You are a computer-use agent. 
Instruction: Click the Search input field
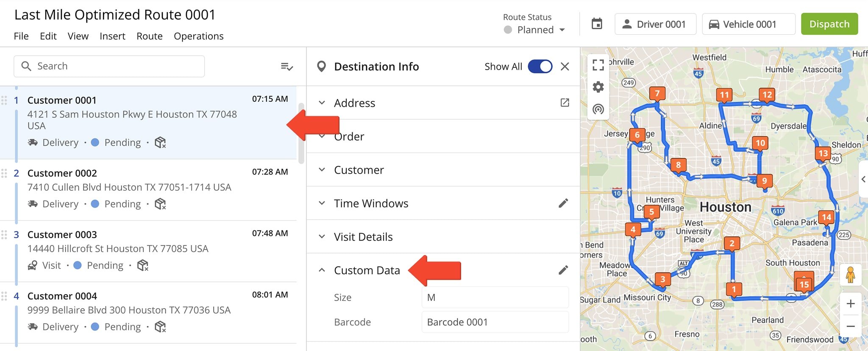[x=109, y=66]
